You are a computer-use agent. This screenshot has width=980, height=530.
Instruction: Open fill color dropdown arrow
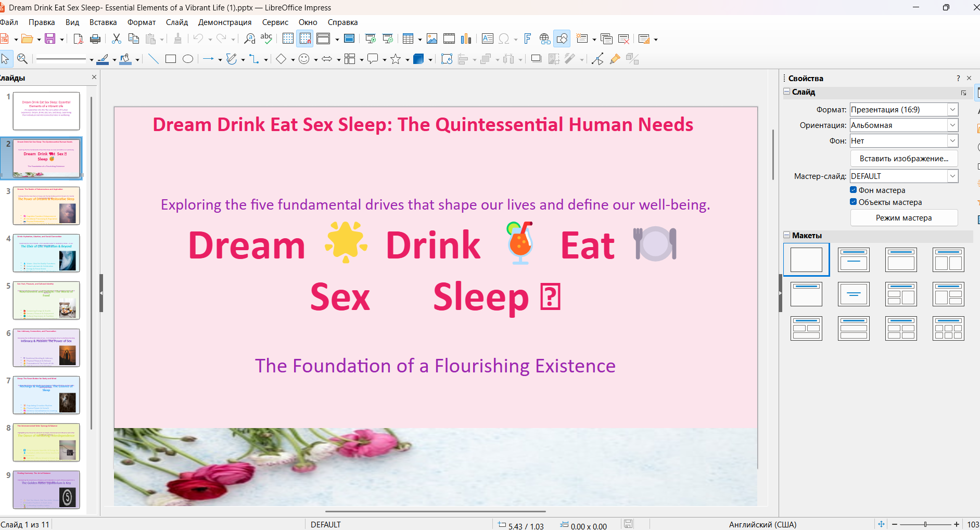click(137, 60)
